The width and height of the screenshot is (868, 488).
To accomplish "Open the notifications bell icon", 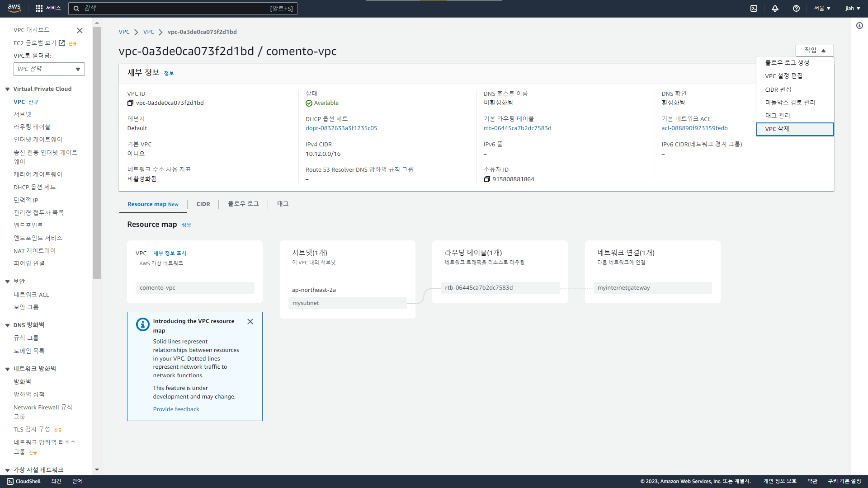I will (x=775, y=8).
